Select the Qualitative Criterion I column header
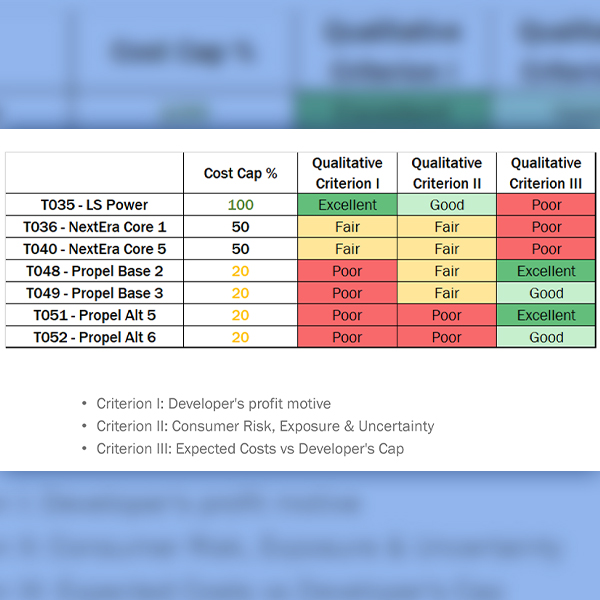 (347, 173)
